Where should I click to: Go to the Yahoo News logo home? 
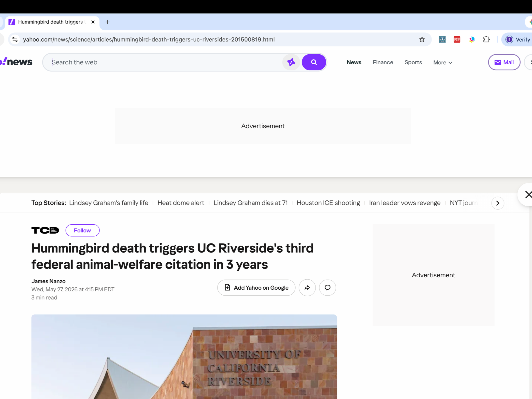16,62
